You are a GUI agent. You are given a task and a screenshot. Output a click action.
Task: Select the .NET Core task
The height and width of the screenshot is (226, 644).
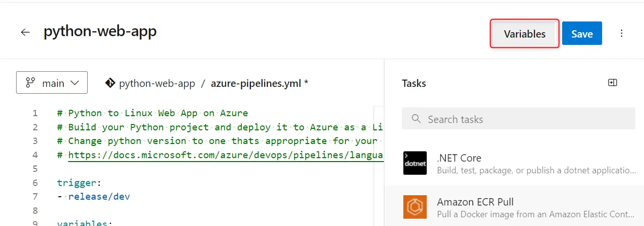point(514,164)
